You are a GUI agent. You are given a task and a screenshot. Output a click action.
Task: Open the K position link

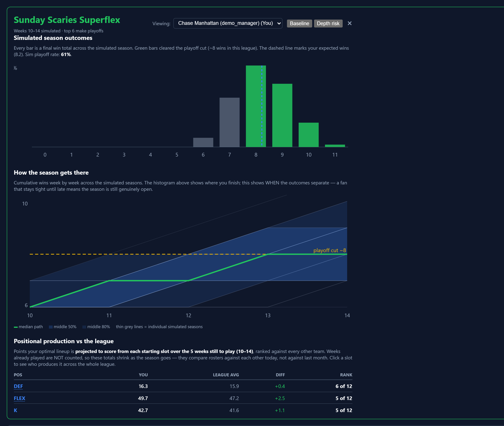point(15,410)
